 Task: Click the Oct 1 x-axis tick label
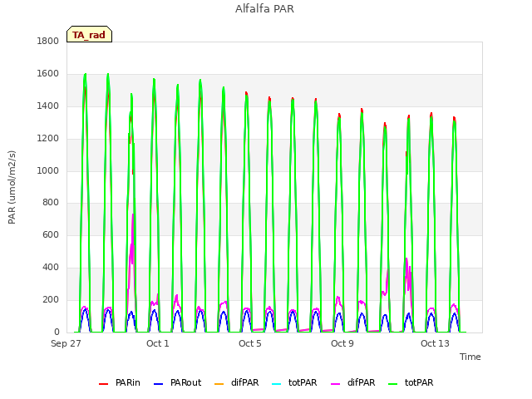tap(157, 343)
